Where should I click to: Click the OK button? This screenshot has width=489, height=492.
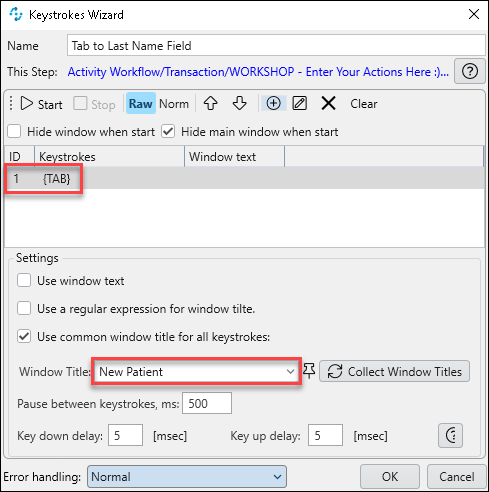(390, 477)
